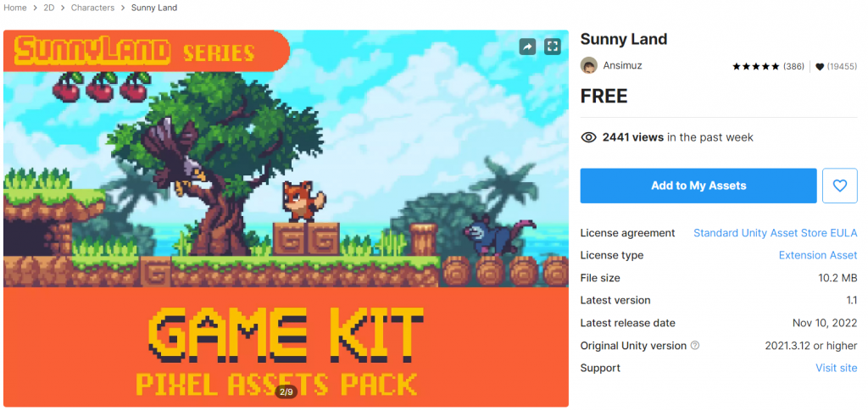Toggle the heart favorite button
The height and width of the screenshot is (411, 868).
tap(840, 186)
